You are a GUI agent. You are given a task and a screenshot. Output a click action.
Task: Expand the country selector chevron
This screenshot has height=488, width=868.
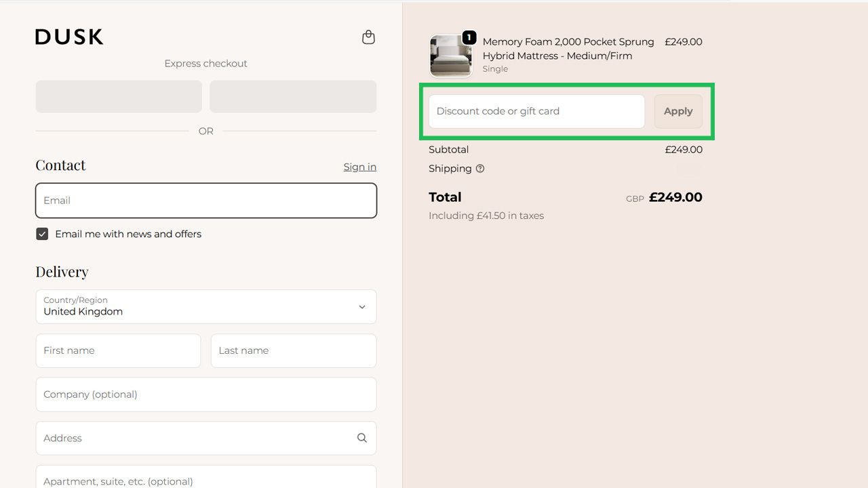pos(362,306)
